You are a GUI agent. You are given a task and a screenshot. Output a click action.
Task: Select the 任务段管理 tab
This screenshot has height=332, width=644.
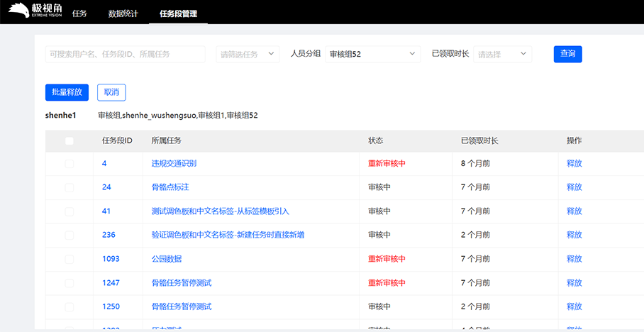click(178, 13)
